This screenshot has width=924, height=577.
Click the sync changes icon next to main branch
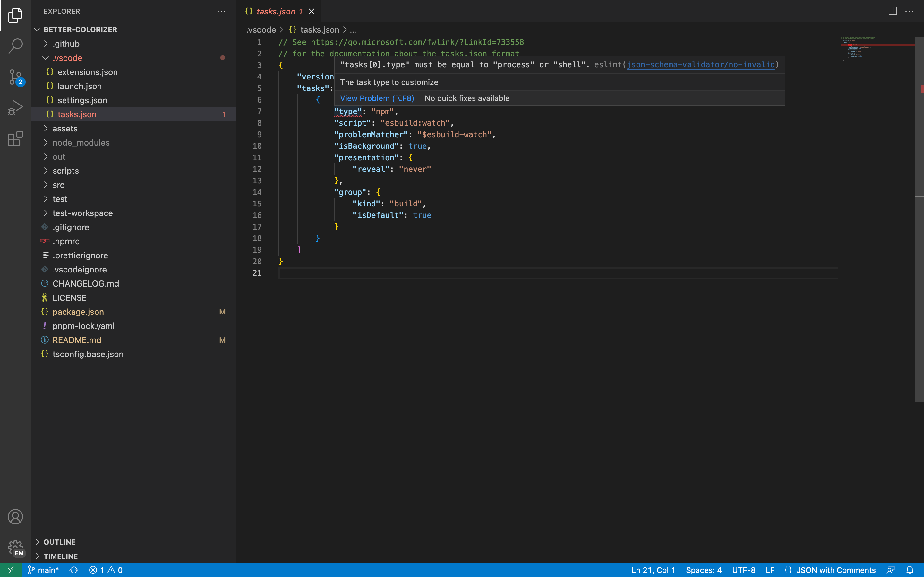pyautogui.click(x=74, y=570)
